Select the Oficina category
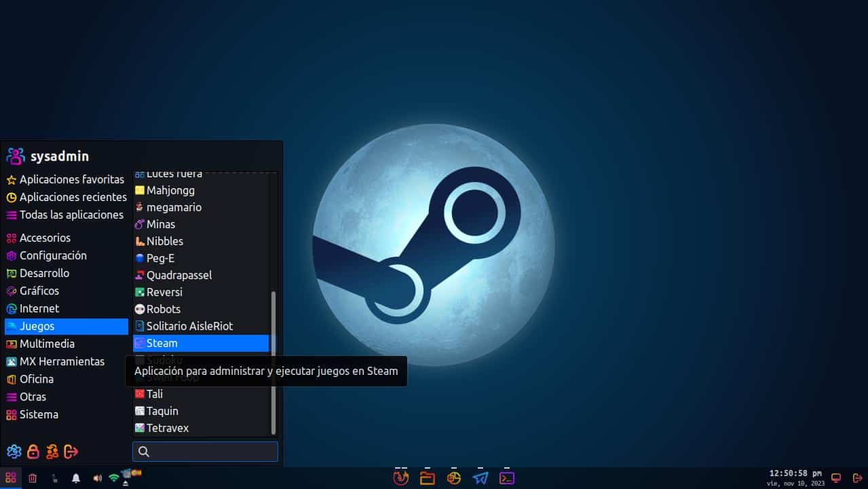Viewport: 868px width, 489px height. 66,379
